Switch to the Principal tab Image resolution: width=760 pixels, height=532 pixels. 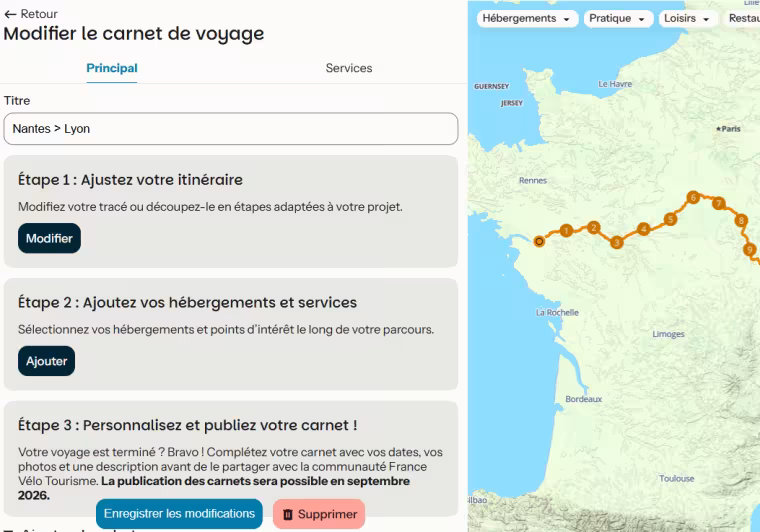(x=112, y=68)
